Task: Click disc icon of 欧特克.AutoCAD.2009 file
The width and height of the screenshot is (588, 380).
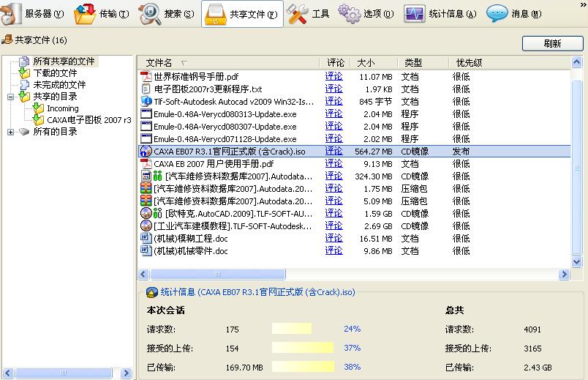Action: (146, 213)
